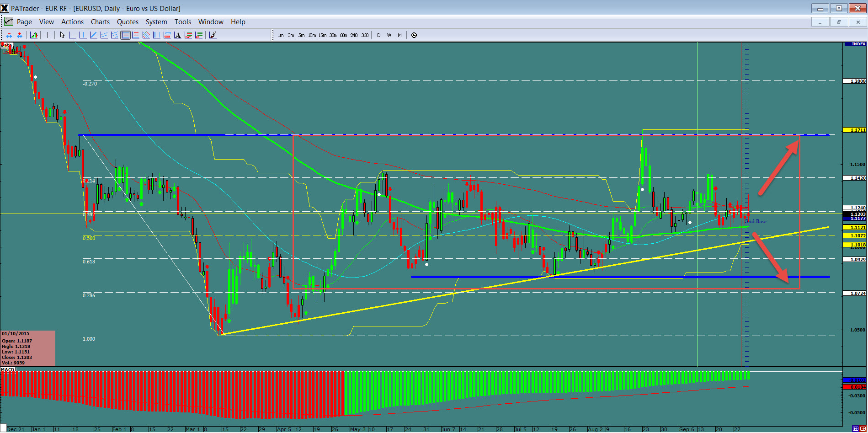Open the Quotes menu
868x433 pixels.
[x=128, y=22]
